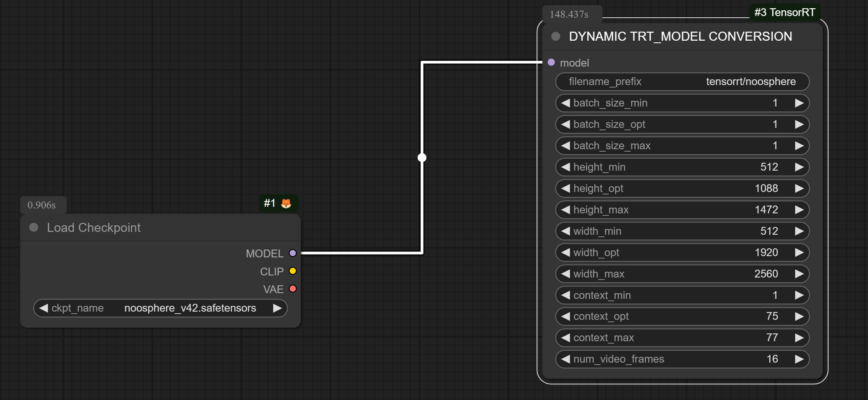
Task: Increase context_max value
Action: pyautogui.click(x=799, y=338)
